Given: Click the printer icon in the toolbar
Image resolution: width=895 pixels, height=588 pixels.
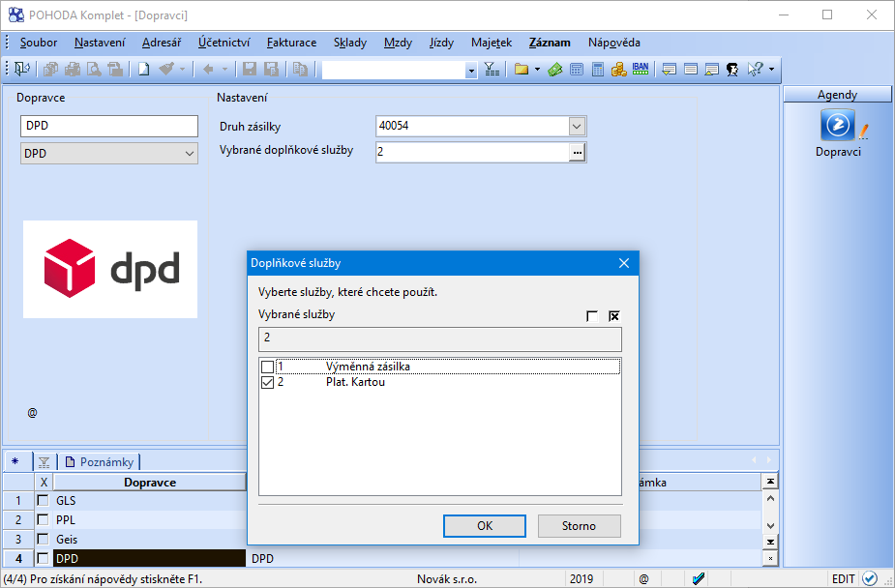Looking at the screenshot, I should pos(73,70).
